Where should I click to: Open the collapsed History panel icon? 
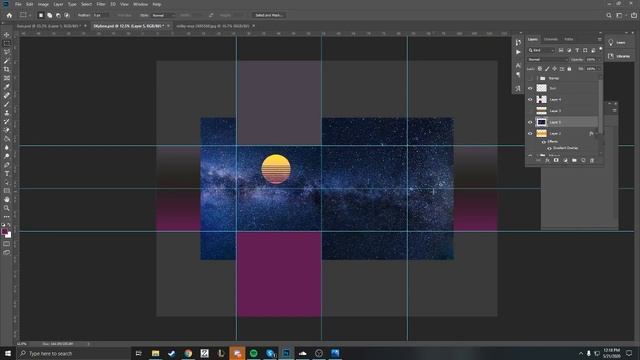[x=518, y=42]
